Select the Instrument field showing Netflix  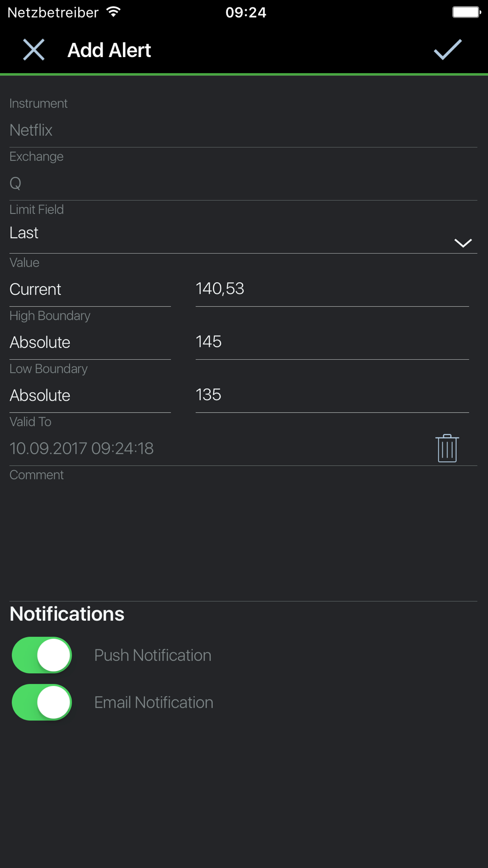click(x=243, y=130)
